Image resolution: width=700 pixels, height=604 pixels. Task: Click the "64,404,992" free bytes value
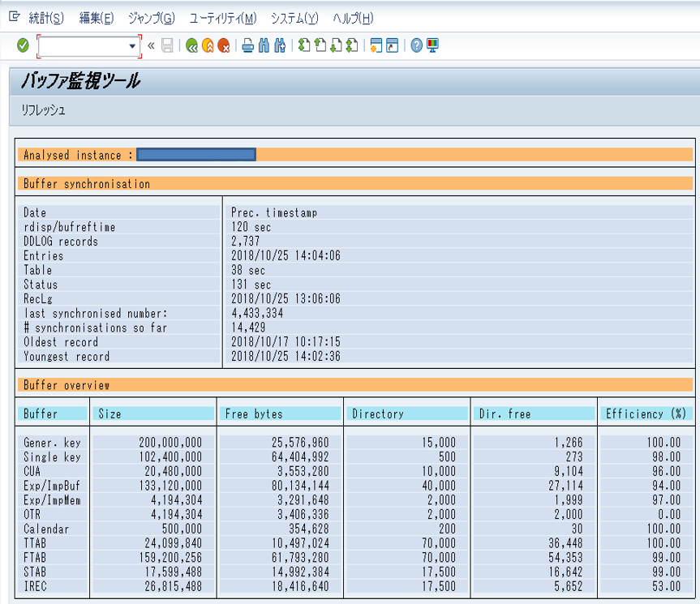pyautogui.click(x=300, y=456)
